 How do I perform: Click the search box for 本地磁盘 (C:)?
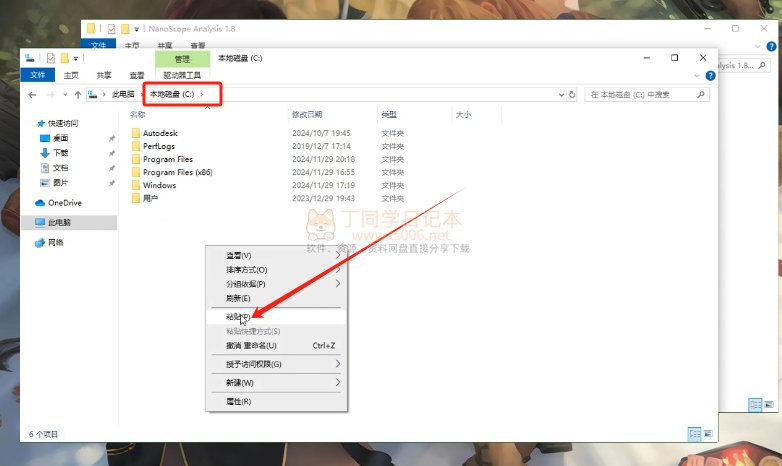[x=647, y=94]
